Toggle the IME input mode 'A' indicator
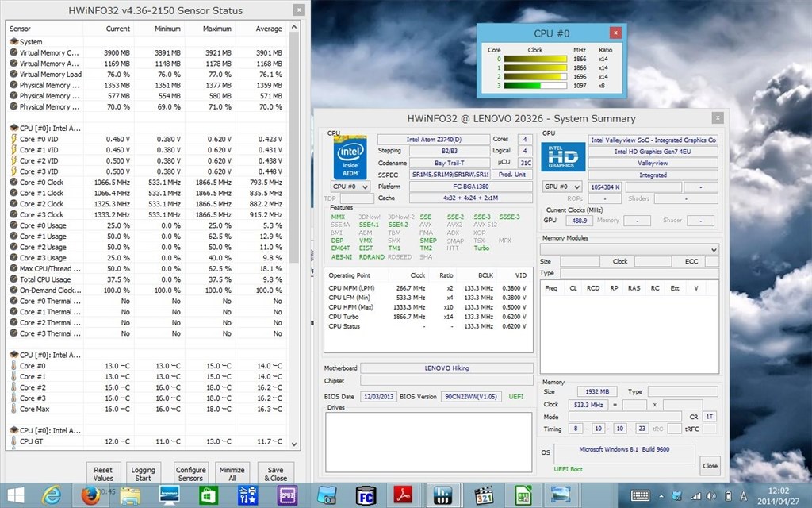The height and width of the screenshot is (508, 812). point(744,496)
